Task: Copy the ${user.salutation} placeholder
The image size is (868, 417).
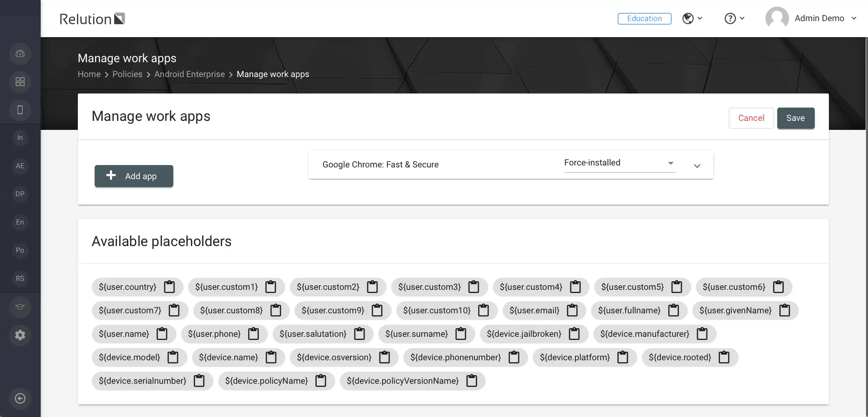Action: 359,334
